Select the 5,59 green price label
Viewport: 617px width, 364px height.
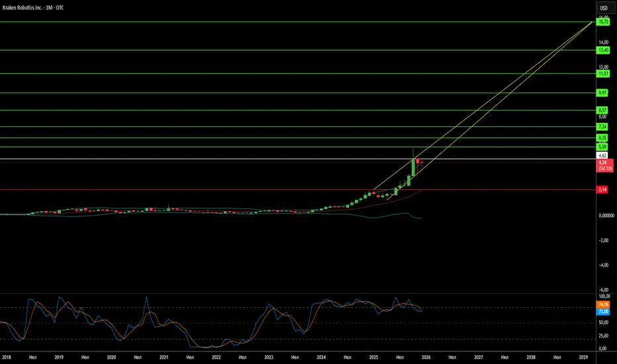[x=602, y=147]
